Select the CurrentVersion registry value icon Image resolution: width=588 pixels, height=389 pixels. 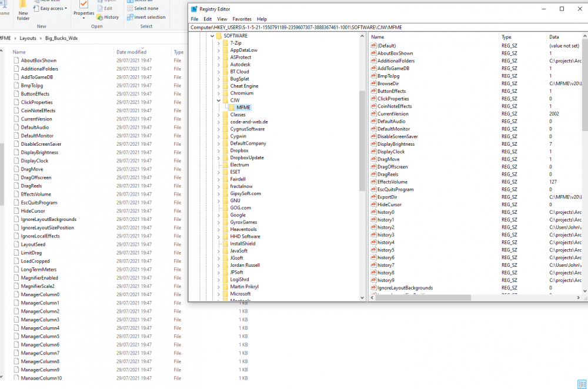tap(373, 114)
